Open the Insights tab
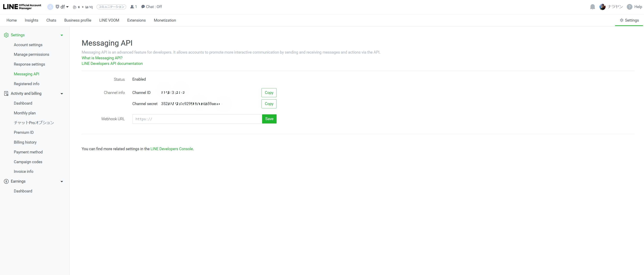 point(32,20)
